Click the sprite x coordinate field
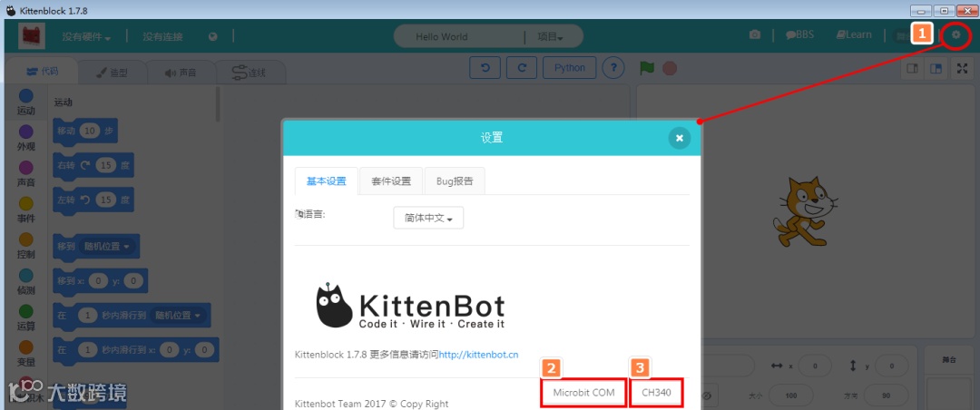Image resolution: width=980 pixels, height=410 pixels. tap(815, 366)
